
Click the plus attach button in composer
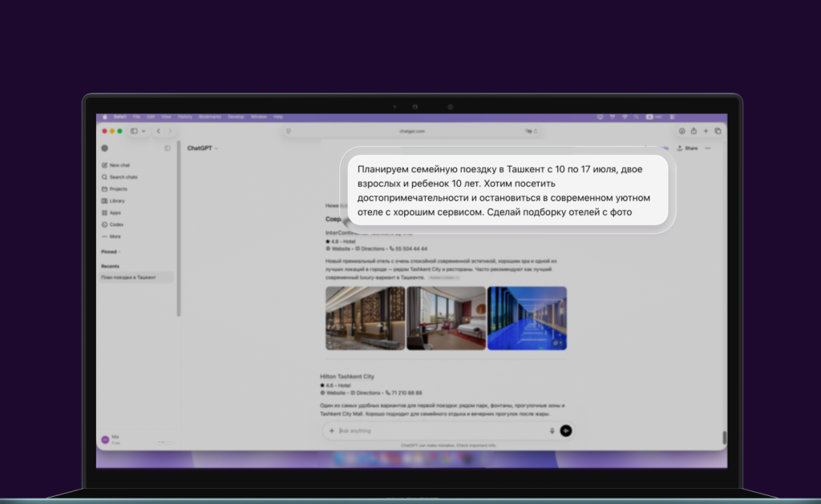[x=331, y=431]
